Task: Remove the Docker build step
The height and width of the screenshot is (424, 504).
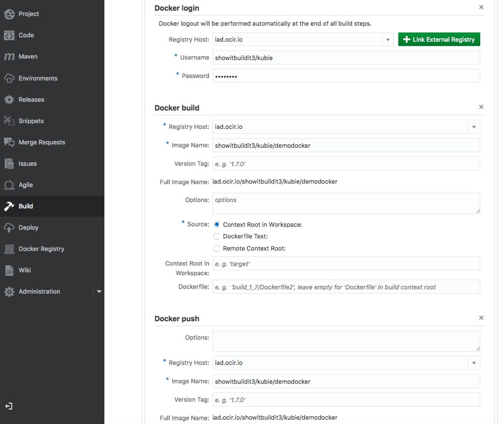Action: [x=481, y=107]
